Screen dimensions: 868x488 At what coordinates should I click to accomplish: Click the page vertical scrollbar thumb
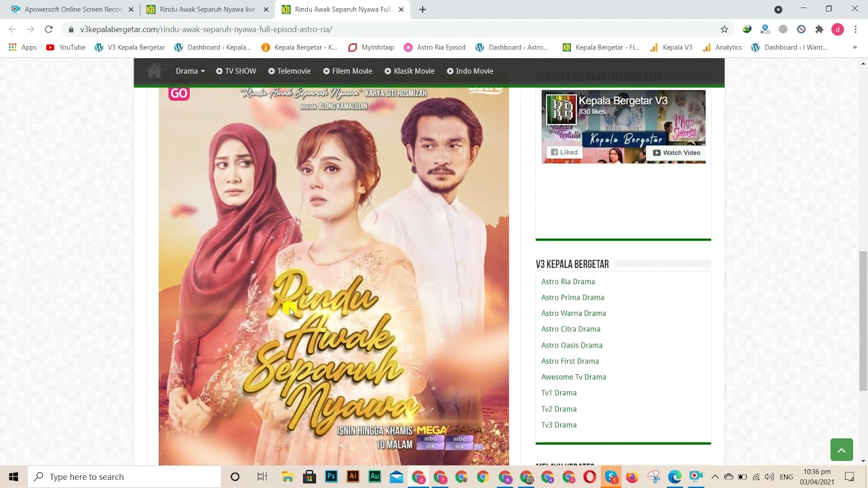point(863,320)
